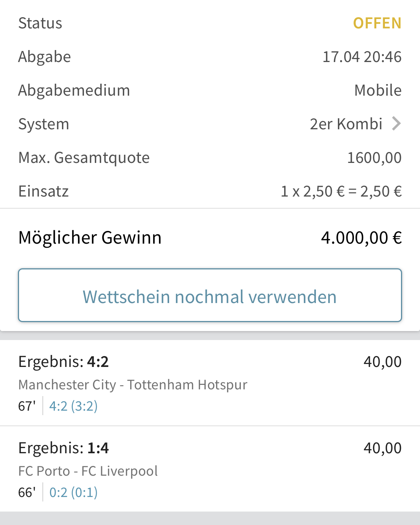Tap the live score 0:2 (0:1)

(74, 492)
